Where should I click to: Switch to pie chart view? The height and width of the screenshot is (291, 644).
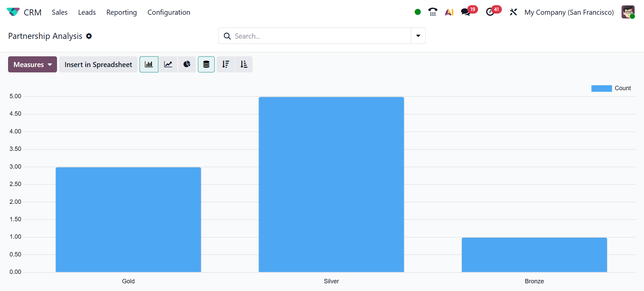coord(187,64)
